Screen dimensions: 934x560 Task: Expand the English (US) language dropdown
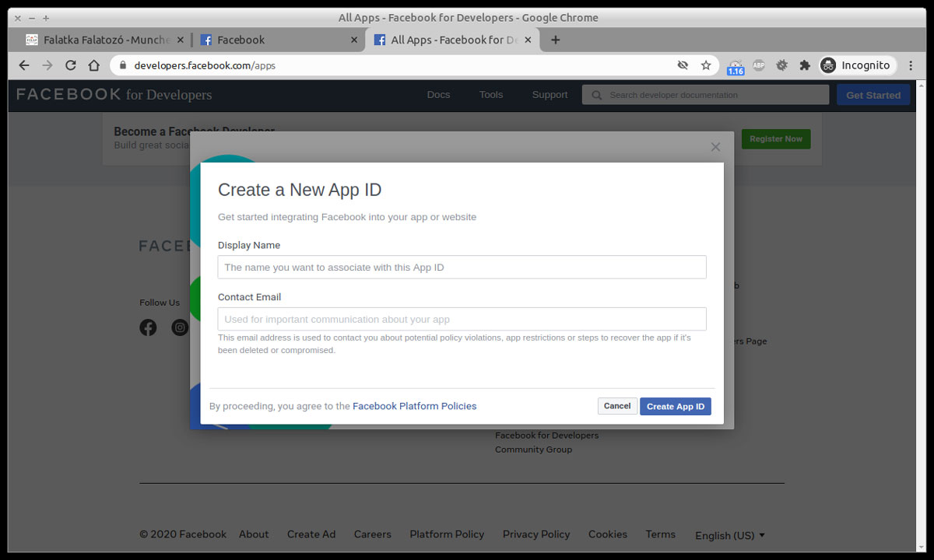[729, 535]
